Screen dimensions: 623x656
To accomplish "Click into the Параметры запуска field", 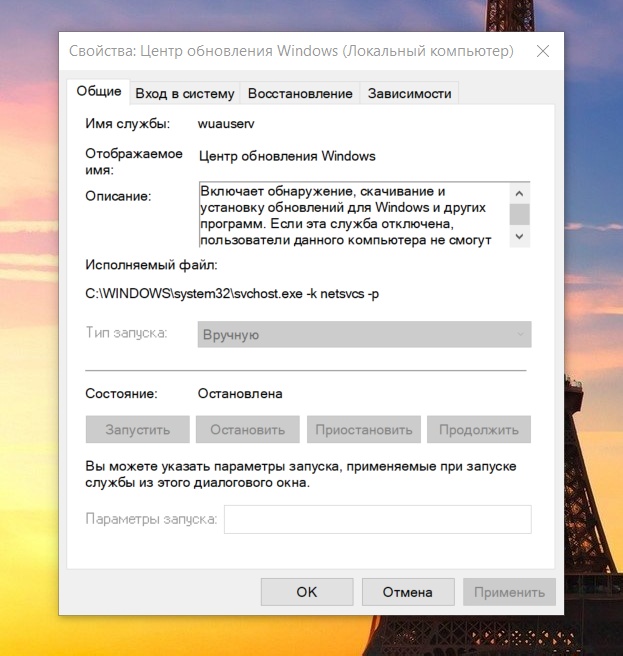I will pyautogui.click(x=378, y=519).
